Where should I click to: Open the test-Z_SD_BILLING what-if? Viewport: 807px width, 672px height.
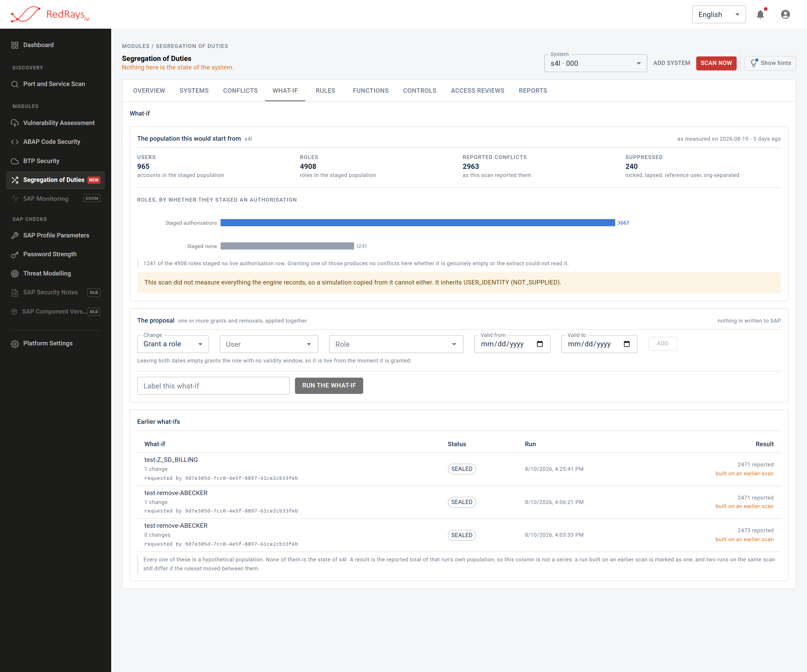coord(171,460)
